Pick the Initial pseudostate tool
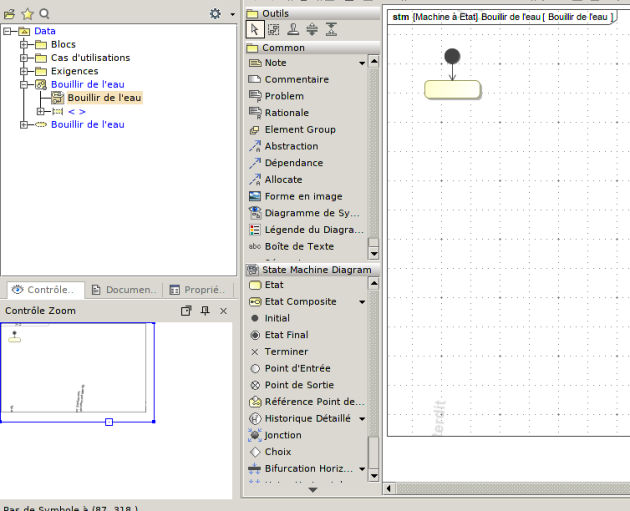 click(x=277, y=318)
